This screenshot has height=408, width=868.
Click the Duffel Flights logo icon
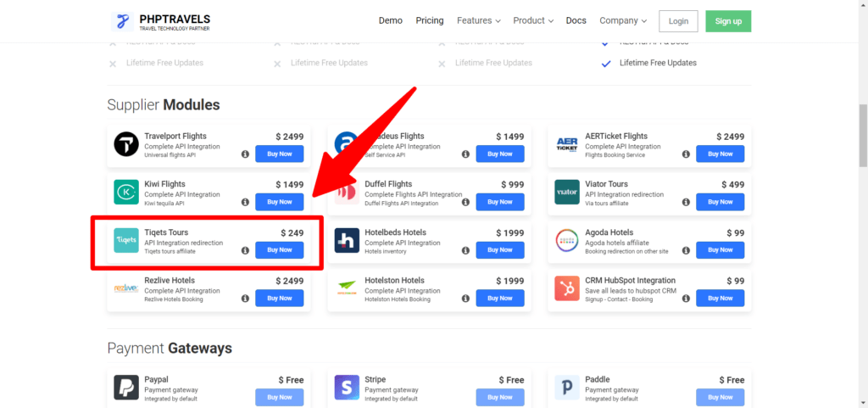(347, 192)
